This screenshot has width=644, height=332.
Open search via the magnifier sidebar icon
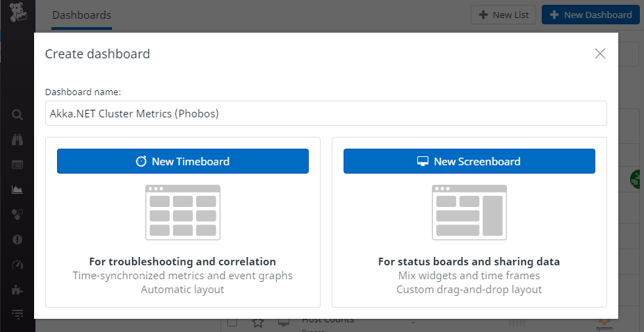[17, 115]
